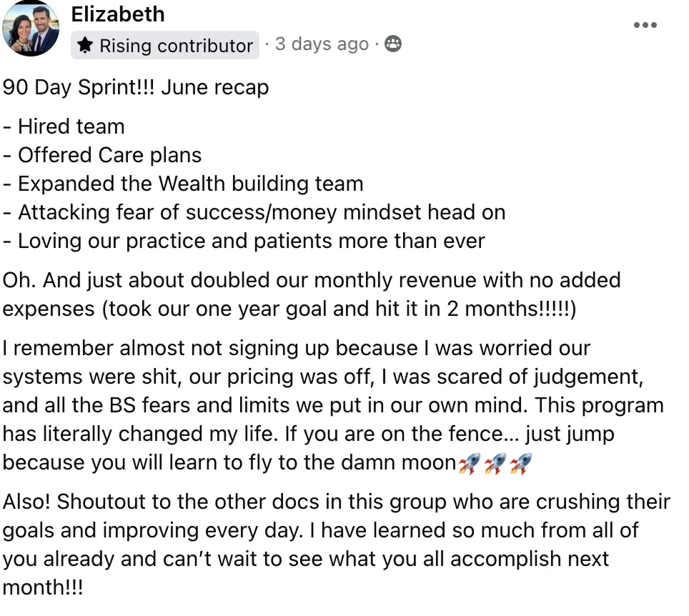Open the "3 days ago" timestamp link
This screenshot has width=689, height=616.
(x=322, y=44)
